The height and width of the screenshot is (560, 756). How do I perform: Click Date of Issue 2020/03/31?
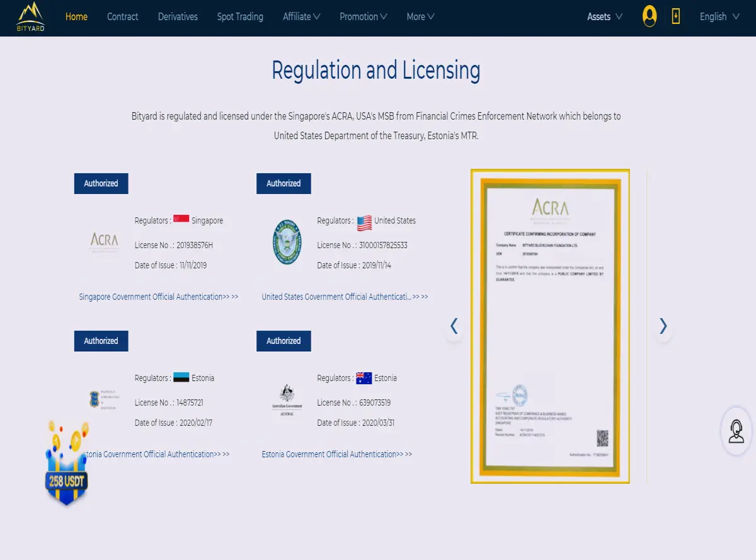pos(356,423)
